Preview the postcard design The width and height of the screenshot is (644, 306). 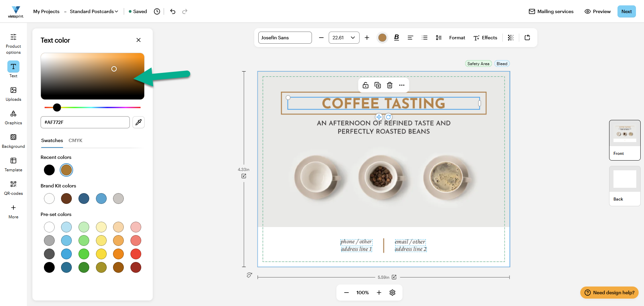[598, 11]
